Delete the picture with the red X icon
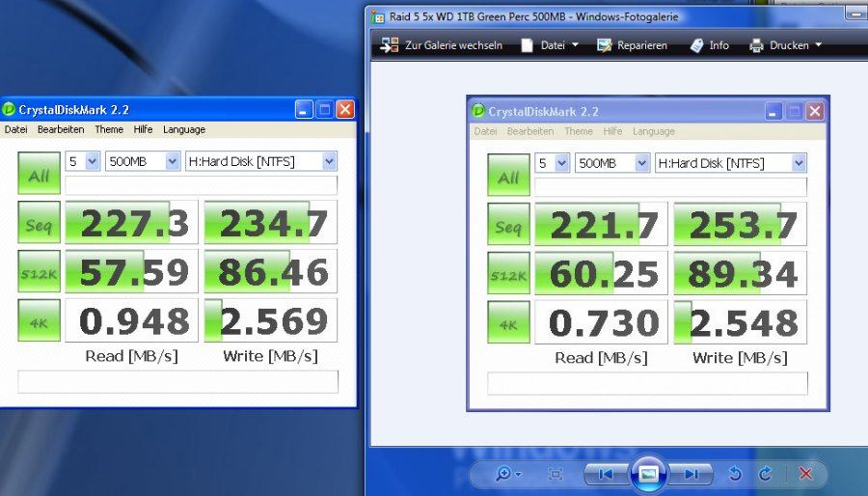The image size is (868, 496). pos(805,474)
